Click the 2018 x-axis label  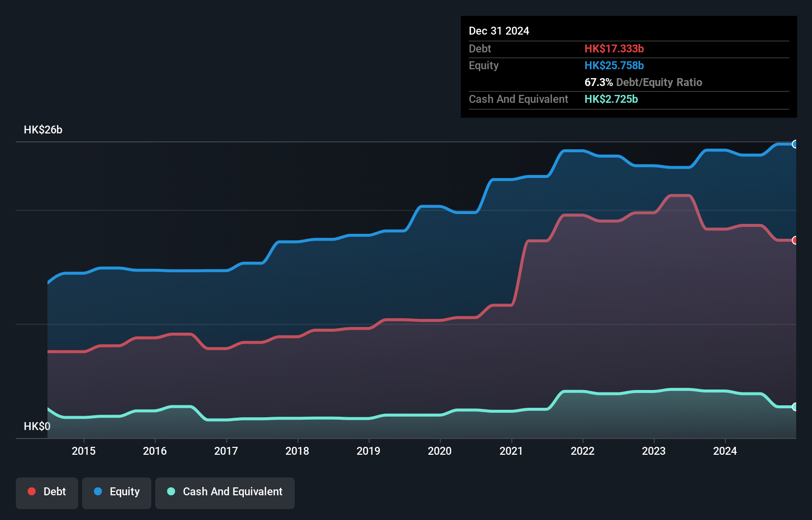pyautogui.click(x=297, y=451)
